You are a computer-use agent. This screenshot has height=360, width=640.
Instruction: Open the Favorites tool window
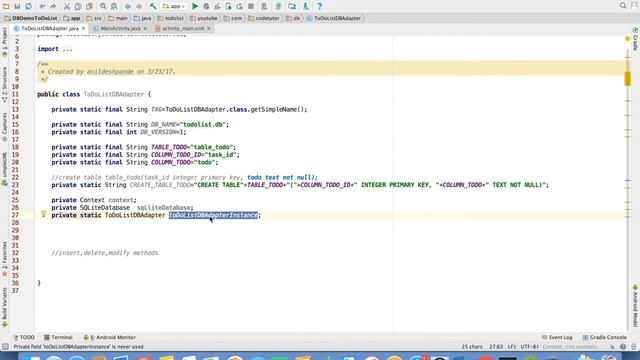click(4, 259)
